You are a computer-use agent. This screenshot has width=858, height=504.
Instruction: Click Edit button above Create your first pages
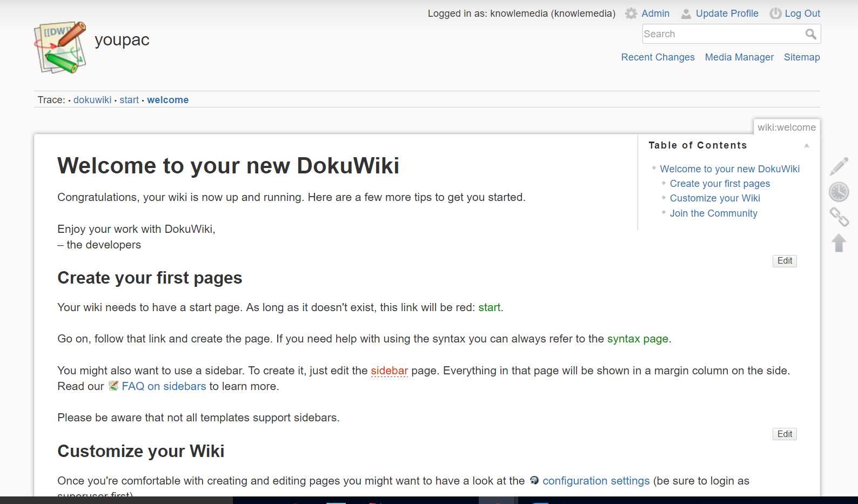[x=785, y=261]
